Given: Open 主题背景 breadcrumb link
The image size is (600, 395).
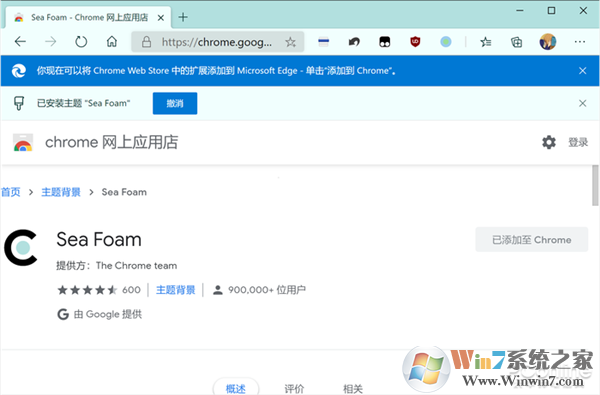Looking at the screenshot, I should 61,192.
